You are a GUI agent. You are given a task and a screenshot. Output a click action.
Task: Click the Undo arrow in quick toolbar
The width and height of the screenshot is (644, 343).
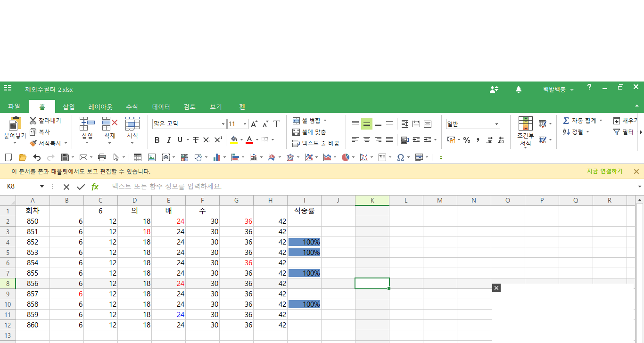(x=37, y=157)
